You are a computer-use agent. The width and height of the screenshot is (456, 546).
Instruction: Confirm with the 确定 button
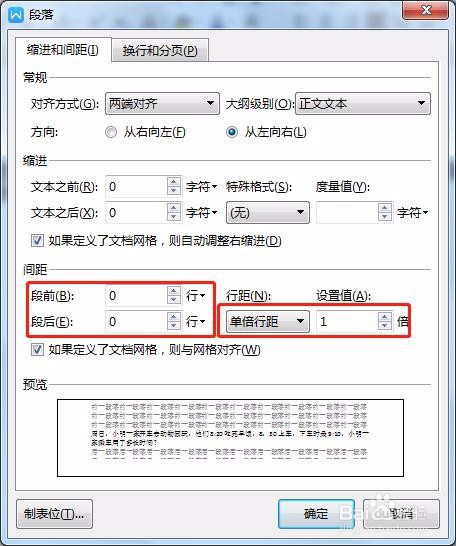316,514
